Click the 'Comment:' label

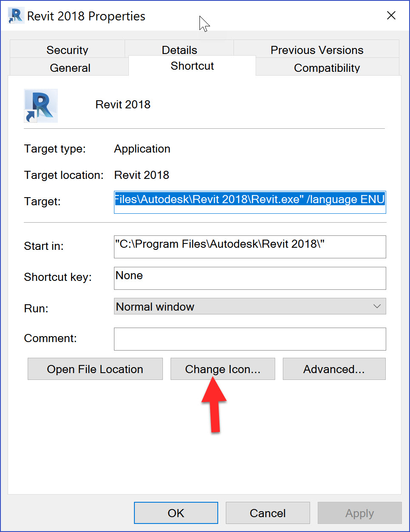[x=50, y=338]
